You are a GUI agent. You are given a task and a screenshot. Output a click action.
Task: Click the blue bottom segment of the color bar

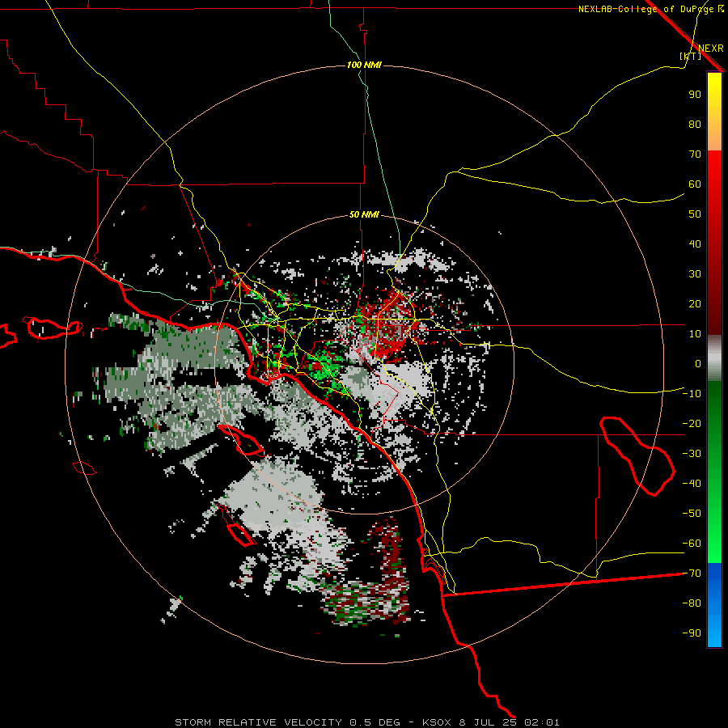tap(714, 605)
